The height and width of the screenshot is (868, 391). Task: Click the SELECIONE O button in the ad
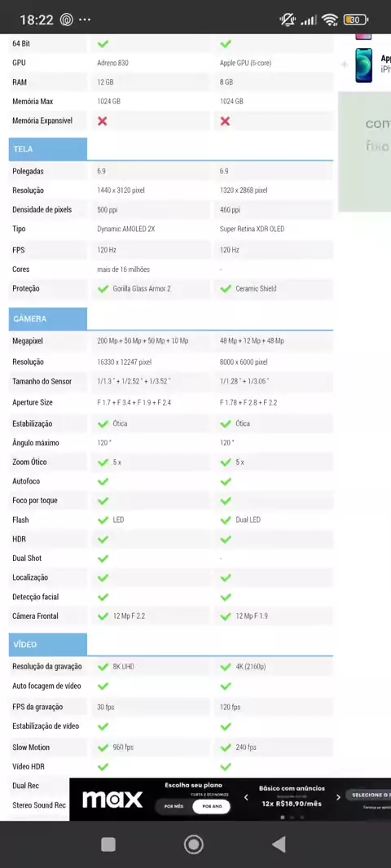pyautogui.click(x=369, y=795)
